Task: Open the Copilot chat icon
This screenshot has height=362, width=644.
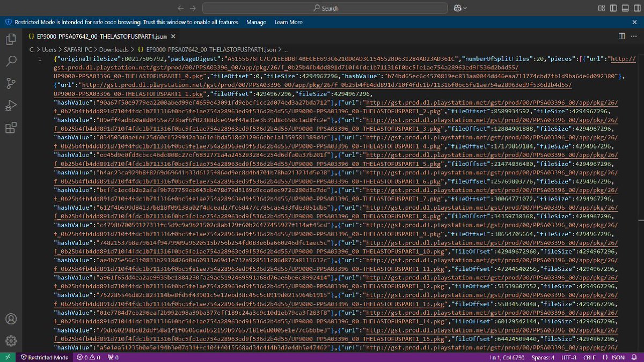Action: click(x=458, y=8)
